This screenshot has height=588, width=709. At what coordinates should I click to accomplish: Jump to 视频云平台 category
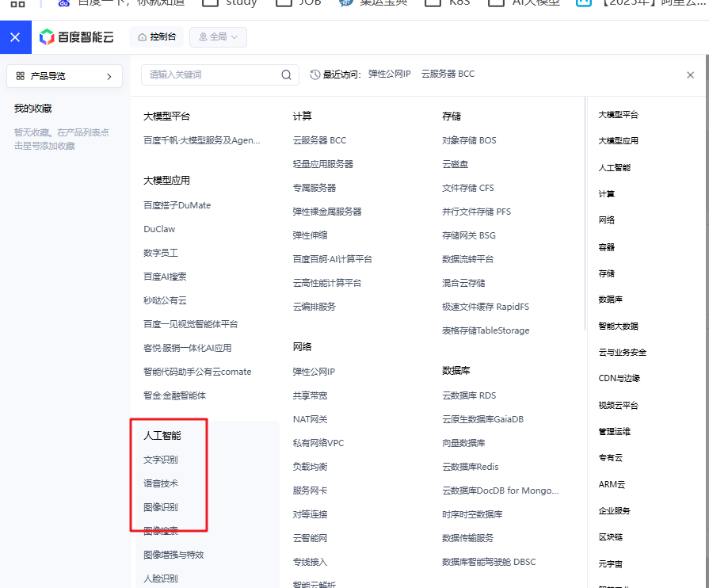[x=618, y=405]
